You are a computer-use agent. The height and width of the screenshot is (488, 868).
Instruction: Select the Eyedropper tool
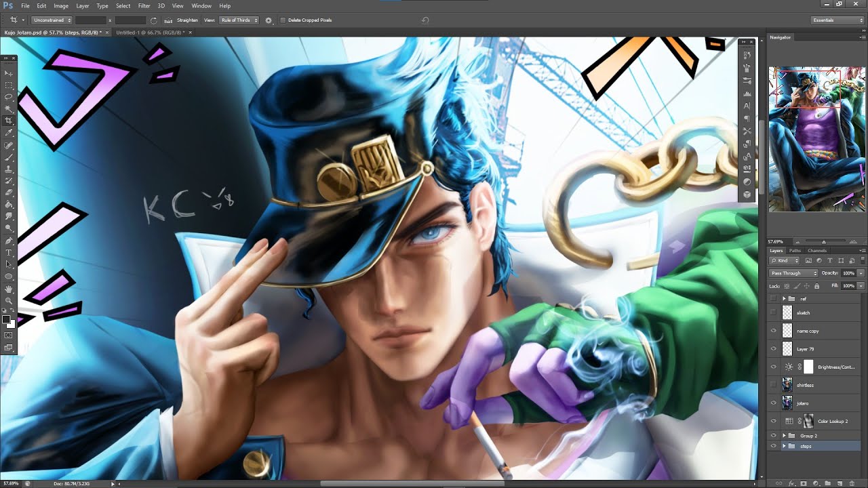[9, 133]
